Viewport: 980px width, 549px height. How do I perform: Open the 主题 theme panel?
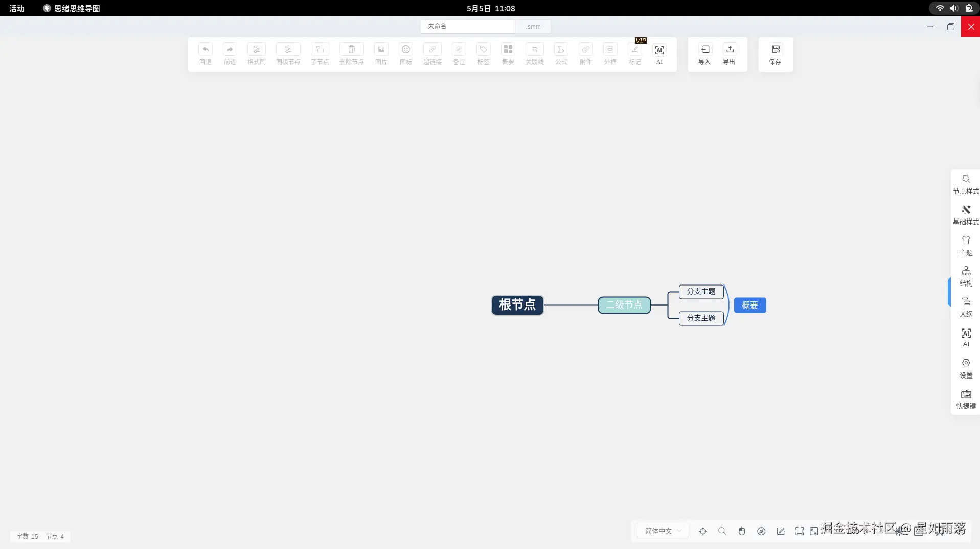pos(966,246)
